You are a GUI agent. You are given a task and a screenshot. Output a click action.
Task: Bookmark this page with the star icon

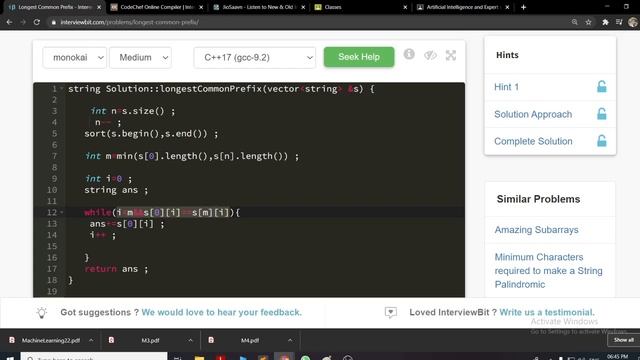pos(588,22)
